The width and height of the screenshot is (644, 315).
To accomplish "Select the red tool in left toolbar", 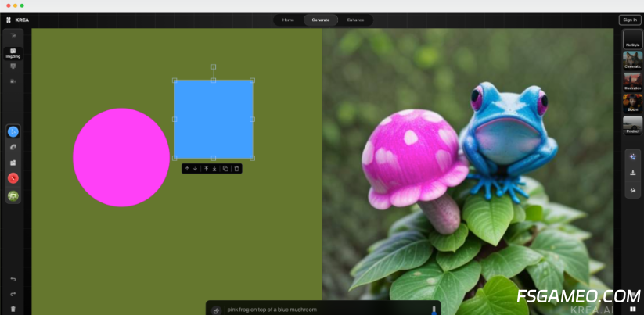I will pyautogui.click(x=13, y=178).
